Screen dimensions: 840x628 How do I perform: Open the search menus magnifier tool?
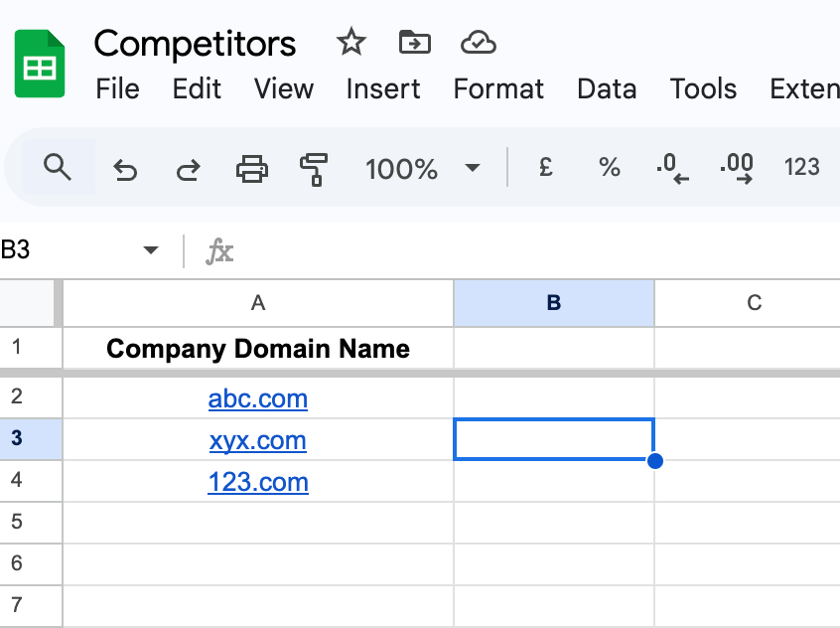click(59, 168)
